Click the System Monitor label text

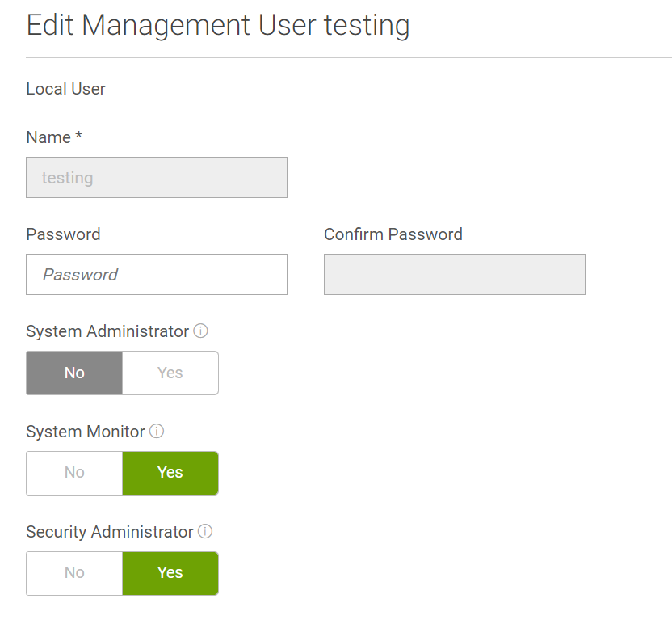pos(85,432)
